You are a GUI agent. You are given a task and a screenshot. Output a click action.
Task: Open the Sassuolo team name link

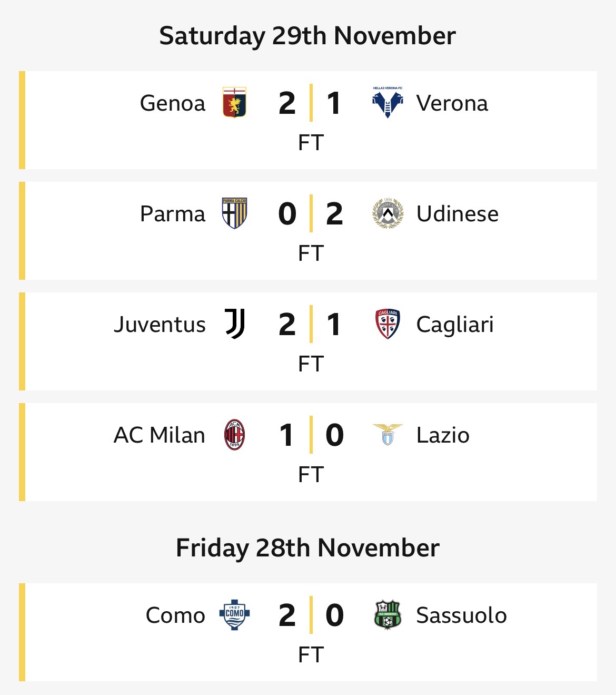click(461, 615)
